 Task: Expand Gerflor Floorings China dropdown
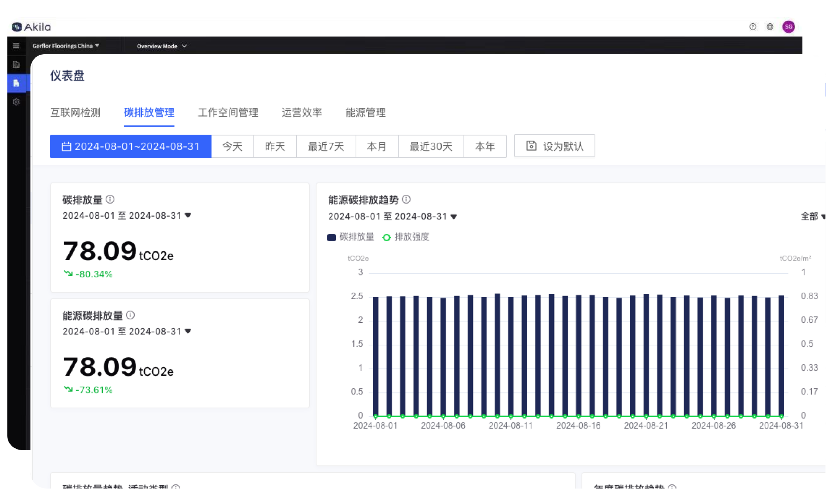click(66, 46)
